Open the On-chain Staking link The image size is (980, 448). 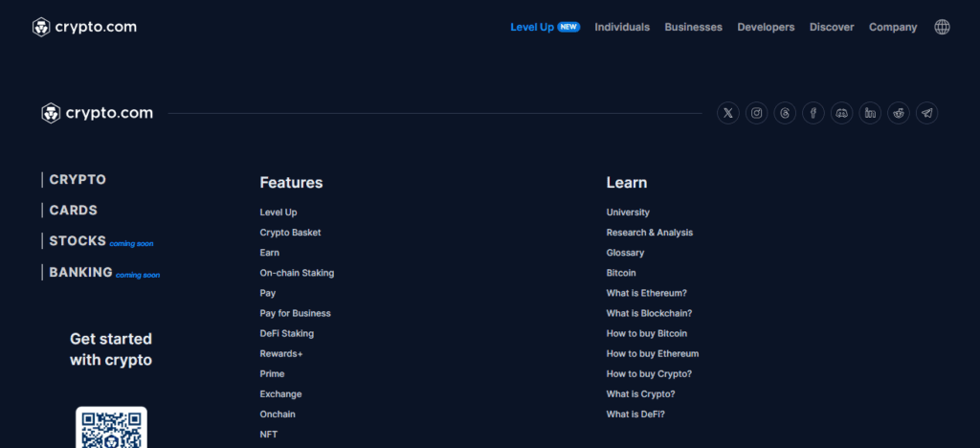297,273
